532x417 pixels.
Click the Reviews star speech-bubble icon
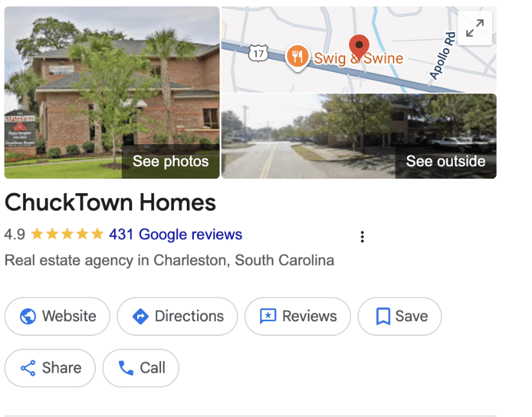coord(268,317)
